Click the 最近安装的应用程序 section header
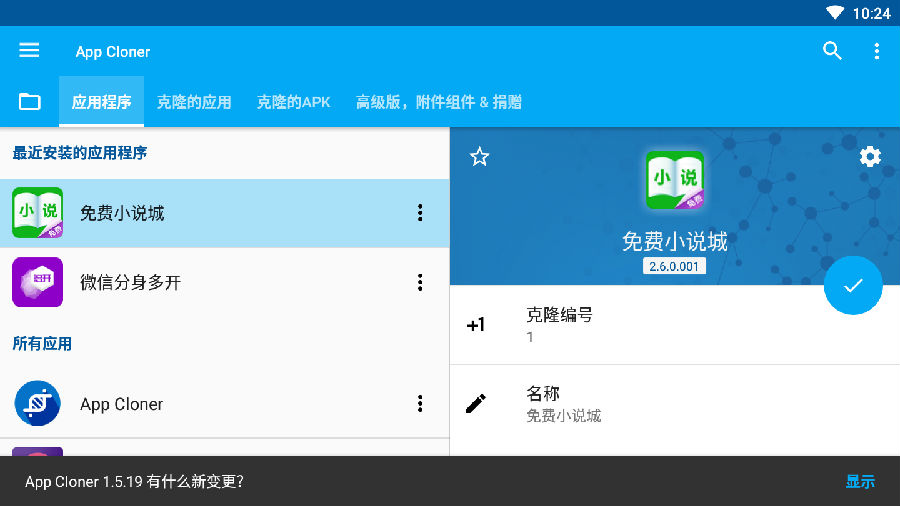The image size is (900, 506). tap(80, 153)
